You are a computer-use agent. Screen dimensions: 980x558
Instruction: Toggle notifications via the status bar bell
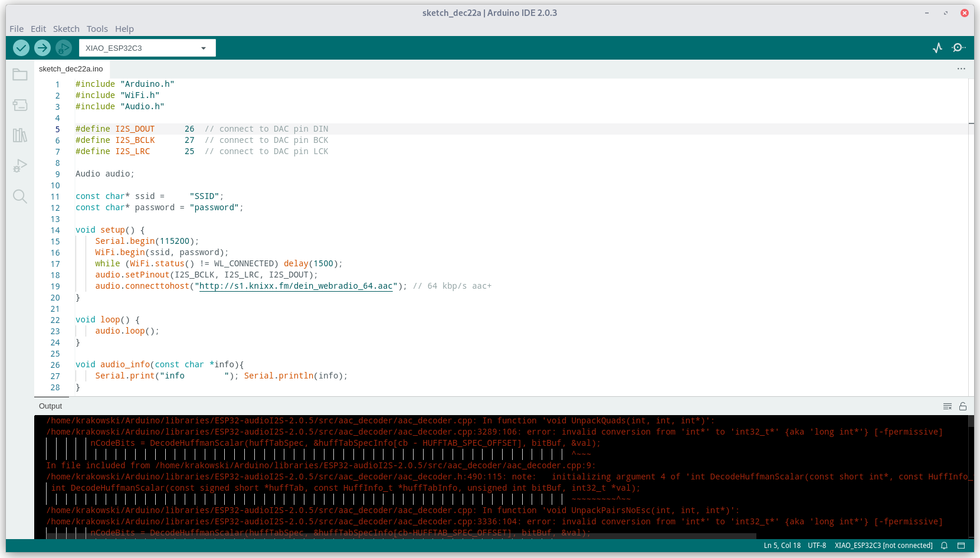(944, 546)
